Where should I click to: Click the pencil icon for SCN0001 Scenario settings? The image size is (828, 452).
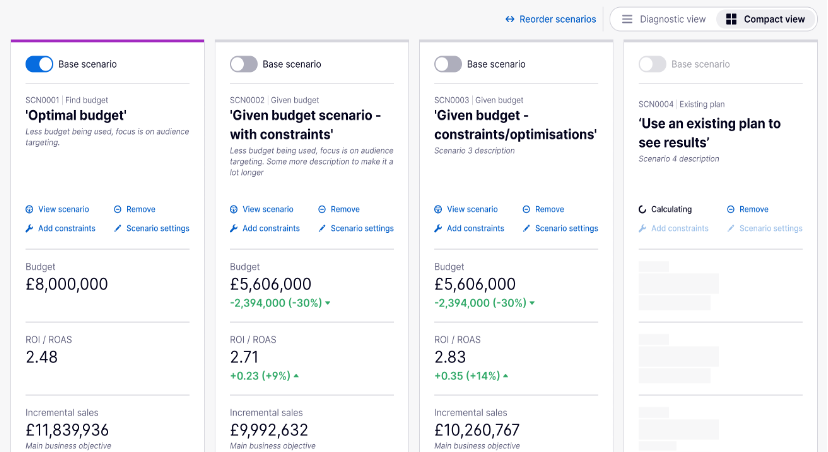[118, 228]
